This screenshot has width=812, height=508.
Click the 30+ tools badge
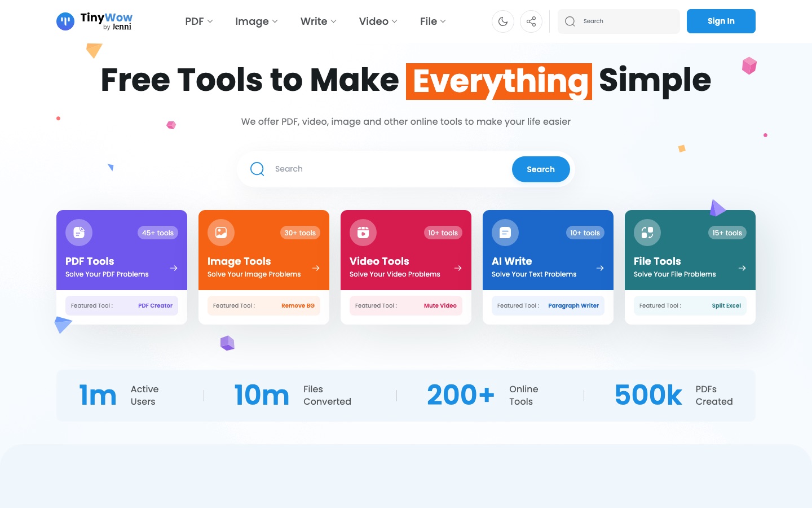pyautogui.click(x=300, y=233)
